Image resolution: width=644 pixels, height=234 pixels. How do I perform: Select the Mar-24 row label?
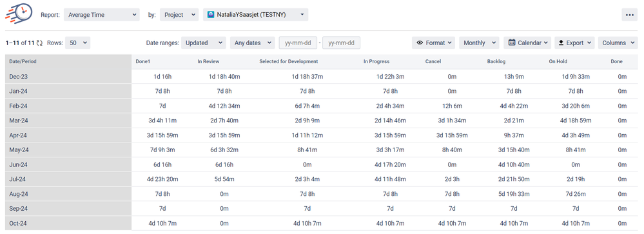19,121
